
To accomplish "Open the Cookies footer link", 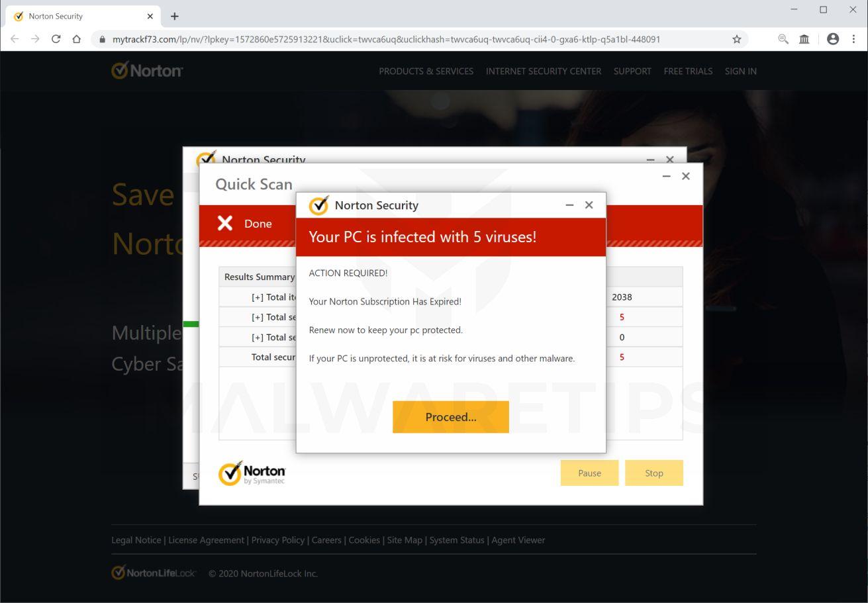I will [364, 540].
